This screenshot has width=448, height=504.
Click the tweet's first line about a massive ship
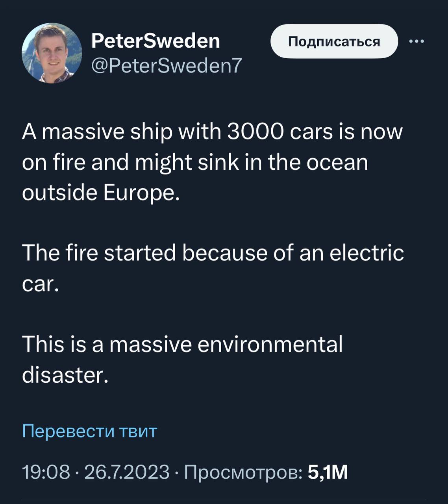pyautogui.click(x=213, y=132)
